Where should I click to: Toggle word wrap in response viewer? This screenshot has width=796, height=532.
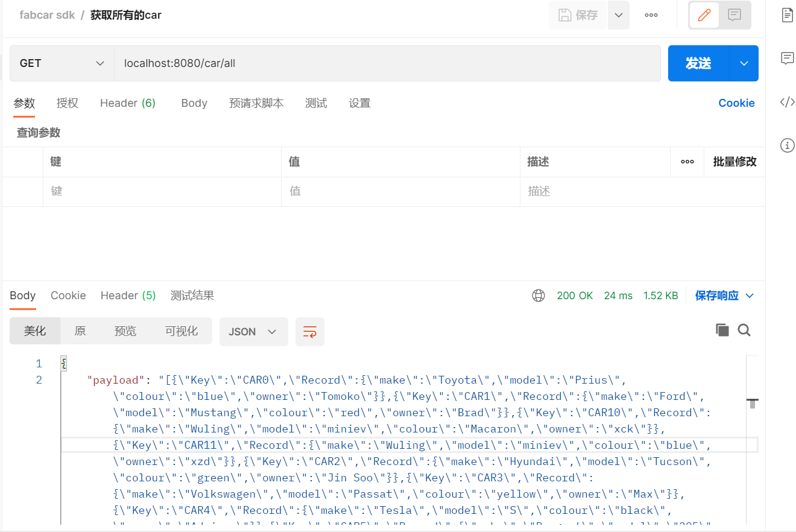[309, 331]
